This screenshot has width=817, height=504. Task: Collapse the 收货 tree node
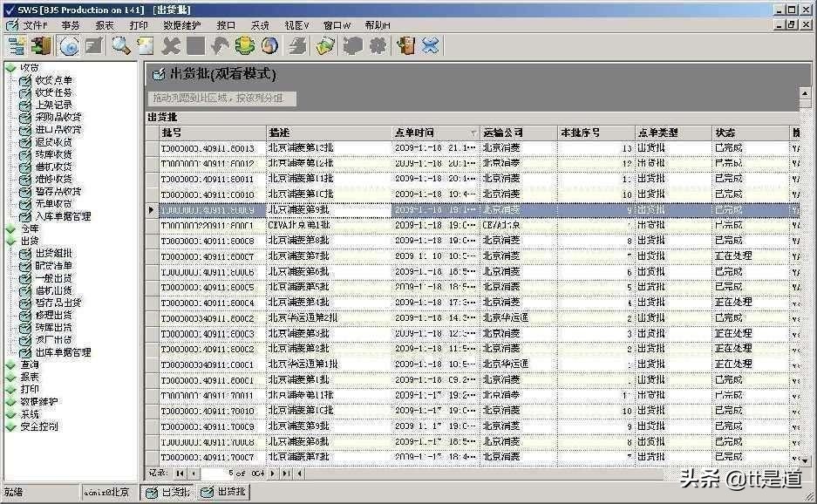pyautogui.click(x=10, y=68)
